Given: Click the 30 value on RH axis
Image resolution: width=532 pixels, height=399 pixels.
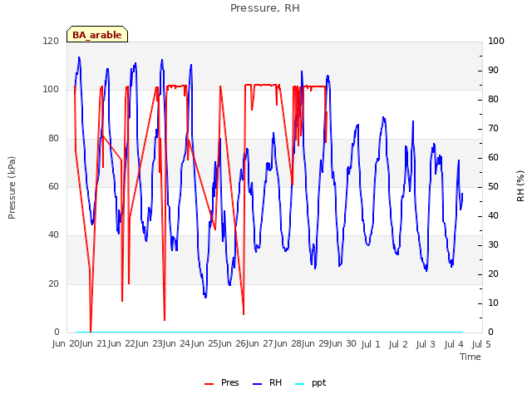Looking at the screenshot, I should point(493,245).
